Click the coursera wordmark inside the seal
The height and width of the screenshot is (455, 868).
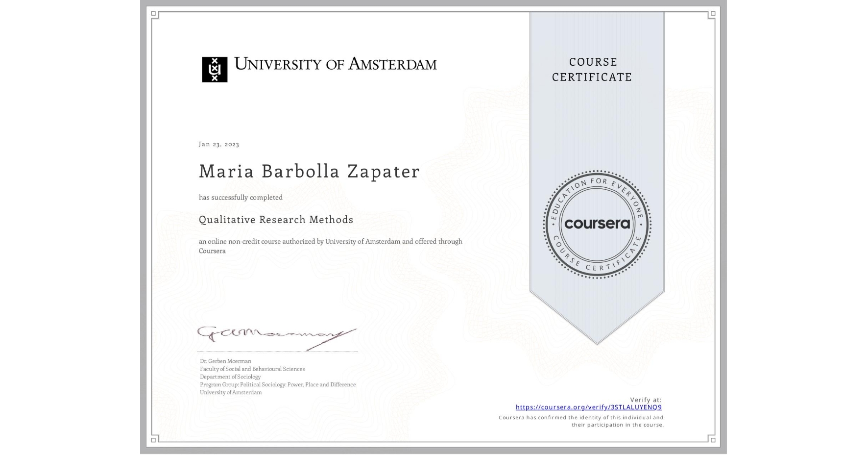[x=597, y=224]
